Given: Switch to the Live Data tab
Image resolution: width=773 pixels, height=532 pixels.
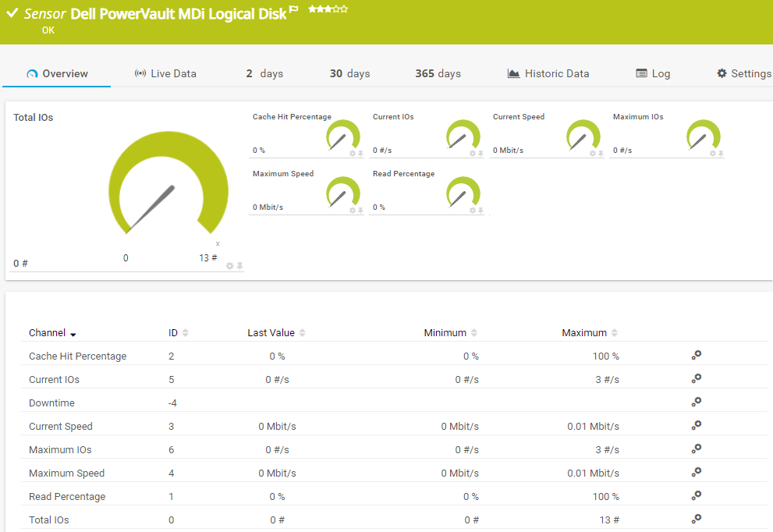Looking at the screenshot, I should click(x=165, y=73).
